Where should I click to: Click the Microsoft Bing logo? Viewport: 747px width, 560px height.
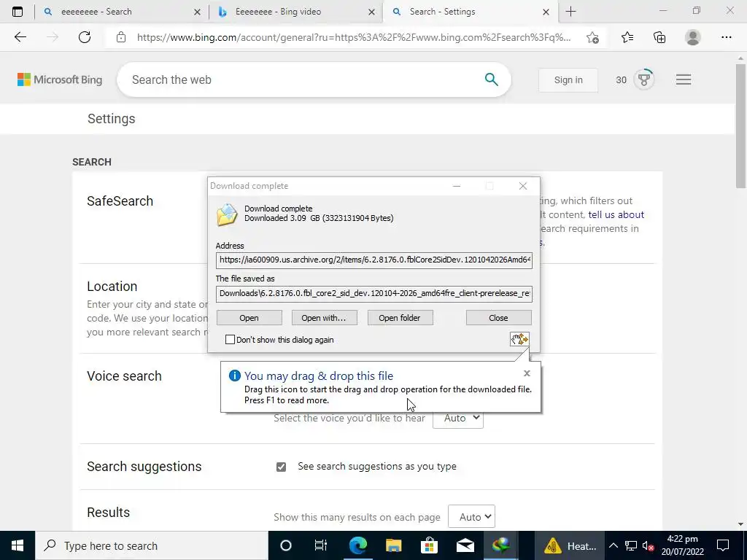[x=60, y=79]
